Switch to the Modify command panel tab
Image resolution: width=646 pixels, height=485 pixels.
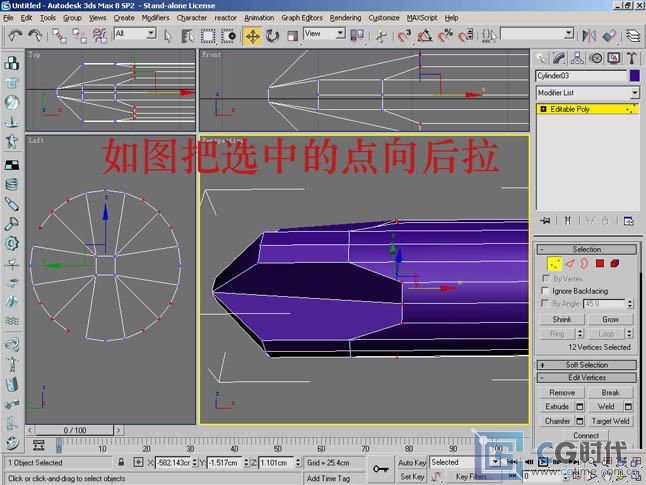point(559,59)
